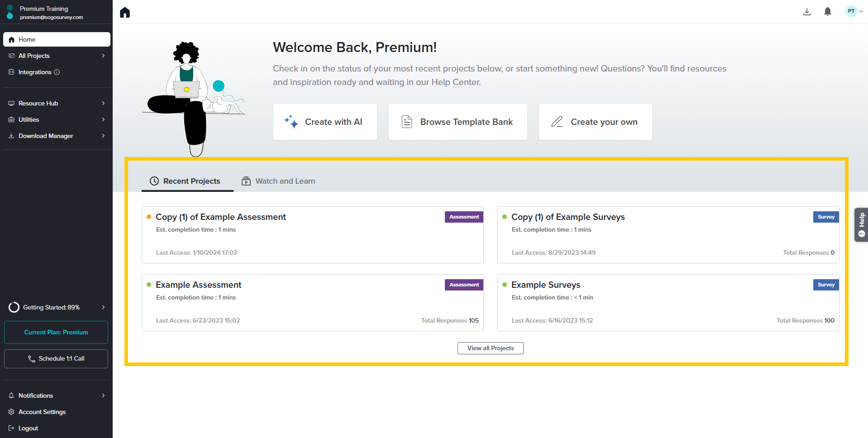This screenshot has height=438, width=868.
Task: Click the home icon in top bar
Action: [x=125, y=12]
